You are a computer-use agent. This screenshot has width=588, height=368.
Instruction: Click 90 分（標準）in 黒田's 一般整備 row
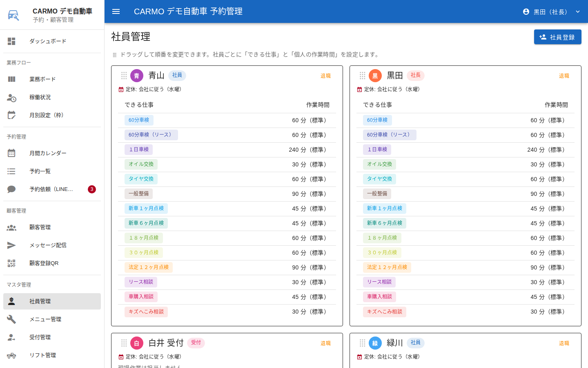tap(549, 194)
